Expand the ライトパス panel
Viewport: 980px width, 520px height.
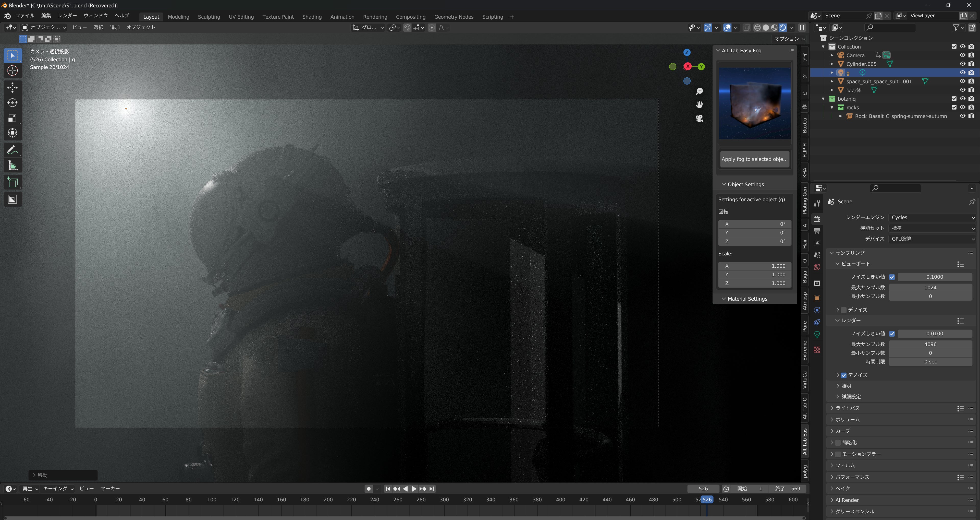point(847,408)
